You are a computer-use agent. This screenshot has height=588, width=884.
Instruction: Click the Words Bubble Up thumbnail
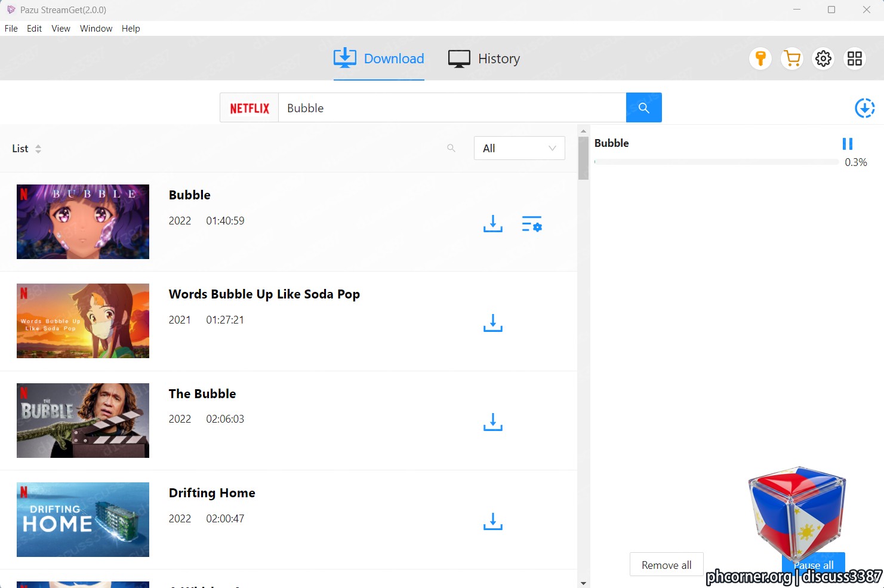click(x=83, y=321)
